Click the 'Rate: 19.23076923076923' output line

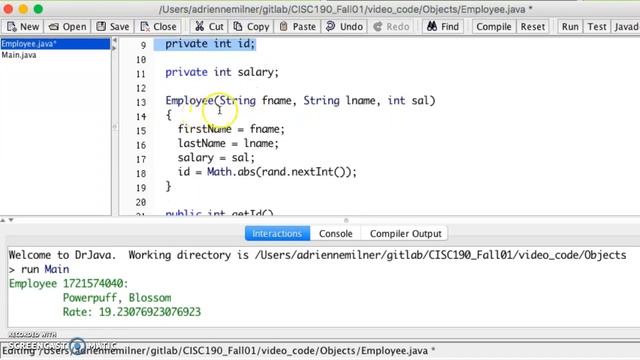(x=131, y=312)
